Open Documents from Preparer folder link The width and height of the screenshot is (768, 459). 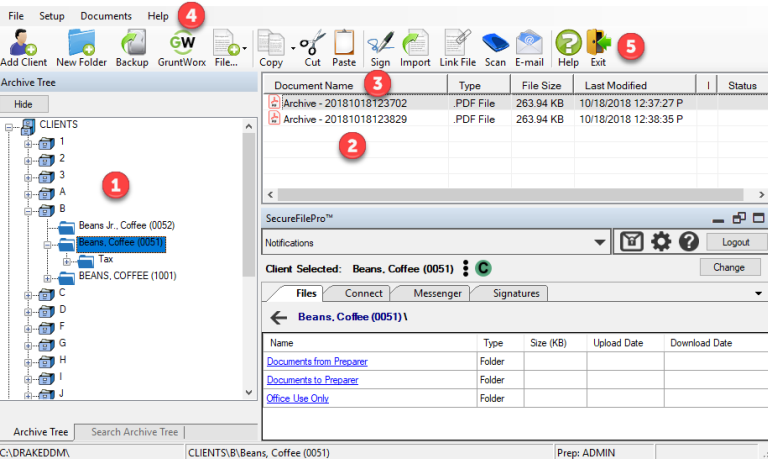pos(317,361)
